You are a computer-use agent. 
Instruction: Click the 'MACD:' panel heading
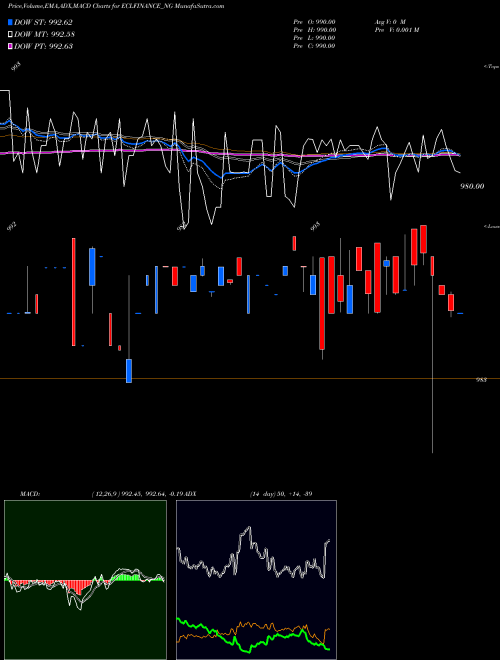30,494
